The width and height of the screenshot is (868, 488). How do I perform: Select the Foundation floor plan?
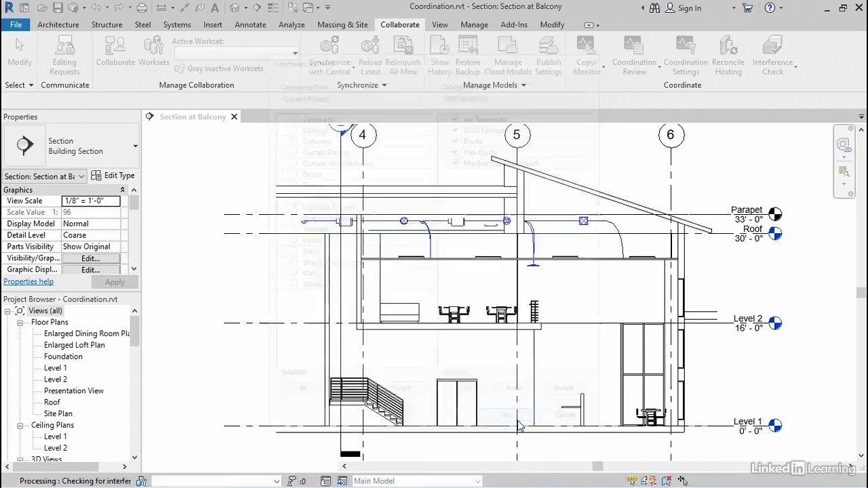[x=63, y=357]
